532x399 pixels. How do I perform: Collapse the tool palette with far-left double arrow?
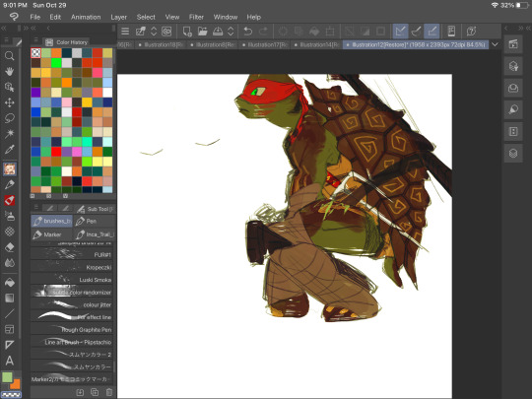[4, 29]
